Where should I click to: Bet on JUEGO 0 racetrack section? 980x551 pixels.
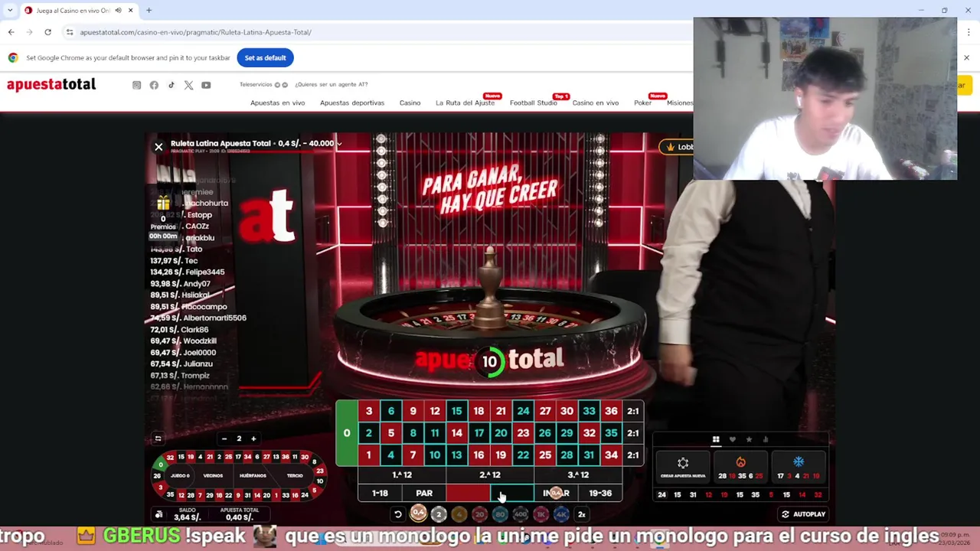coord(180,476)
